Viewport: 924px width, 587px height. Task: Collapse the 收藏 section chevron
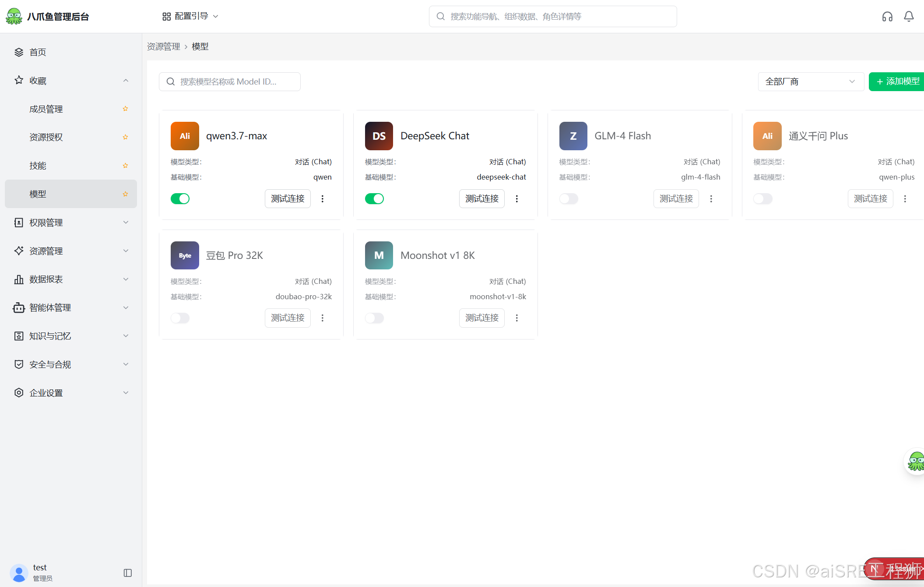point(126,81)
